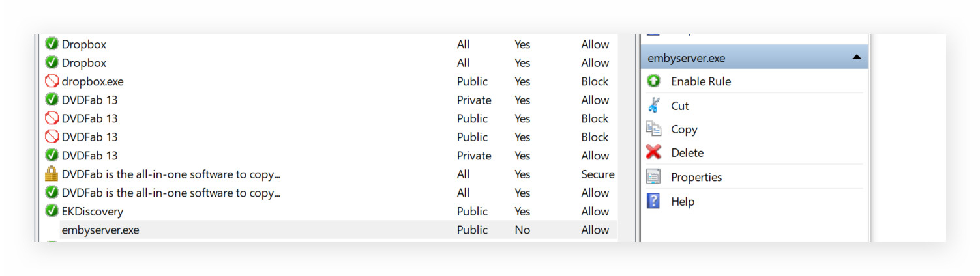
Task: Select the embyserver.exe rule row
Action: (100, 230)
